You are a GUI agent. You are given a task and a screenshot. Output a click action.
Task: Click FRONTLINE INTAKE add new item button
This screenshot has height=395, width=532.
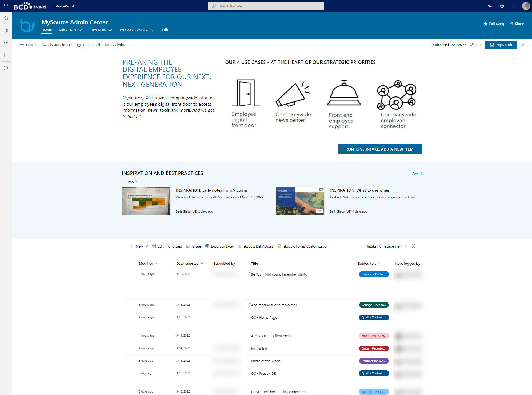380,149
